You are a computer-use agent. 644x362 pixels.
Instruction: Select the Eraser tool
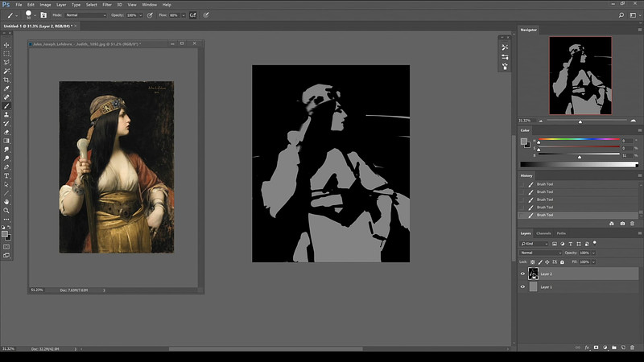tap(6, 132)
